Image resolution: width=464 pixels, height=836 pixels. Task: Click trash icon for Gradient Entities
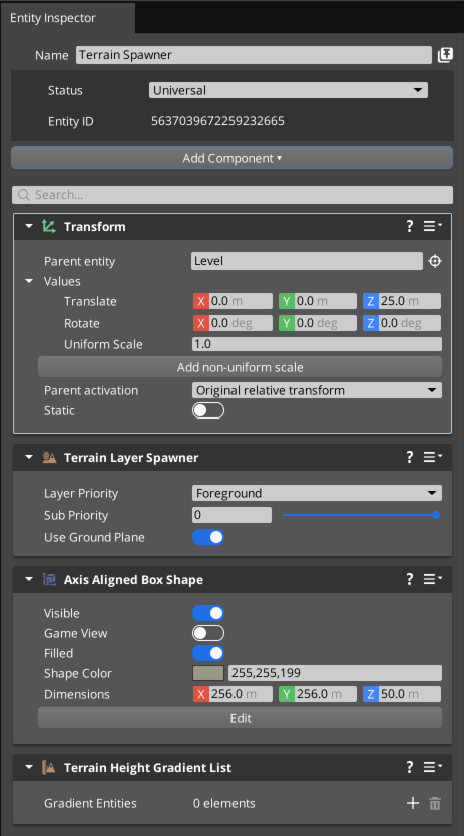click(x=435, y=803)
